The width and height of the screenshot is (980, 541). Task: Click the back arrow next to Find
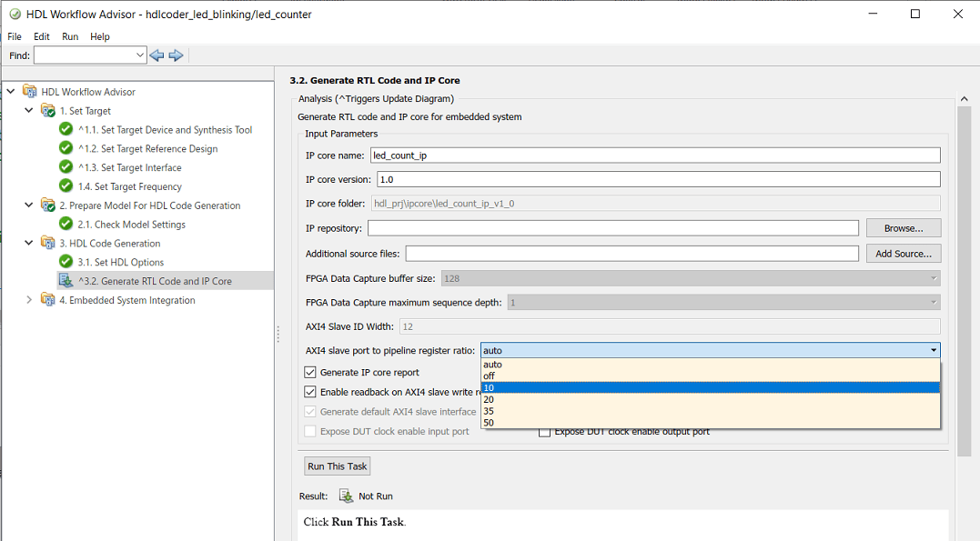tap(157, 55)
